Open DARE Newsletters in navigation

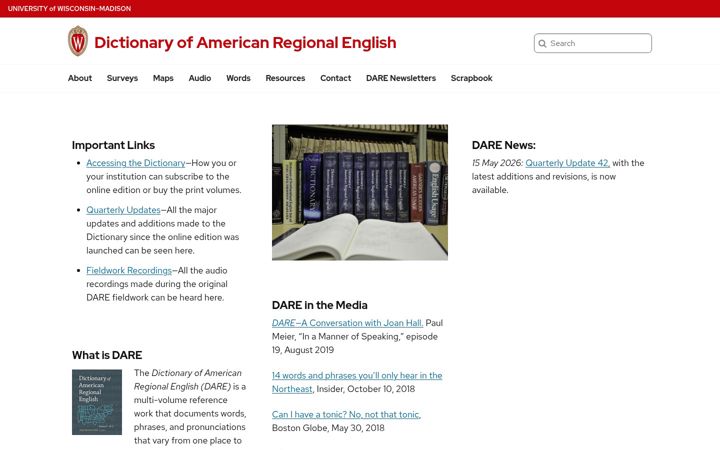[401, 78]
